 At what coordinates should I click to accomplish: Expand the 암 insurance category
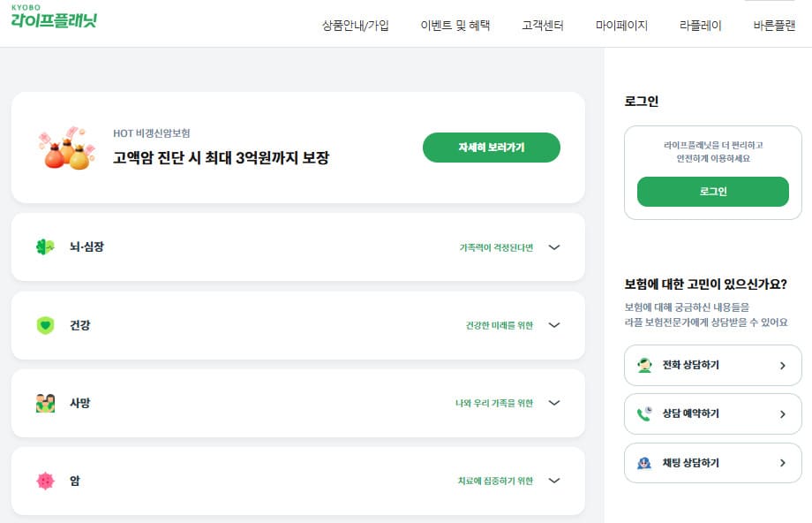pos(554,481)
